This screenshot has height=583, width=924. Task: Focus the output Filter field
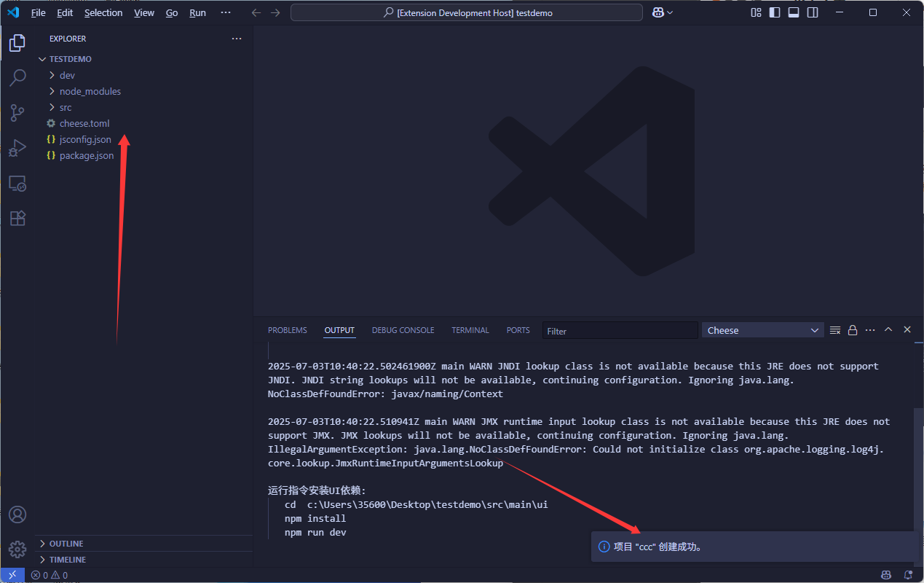(x=620, y=330)
